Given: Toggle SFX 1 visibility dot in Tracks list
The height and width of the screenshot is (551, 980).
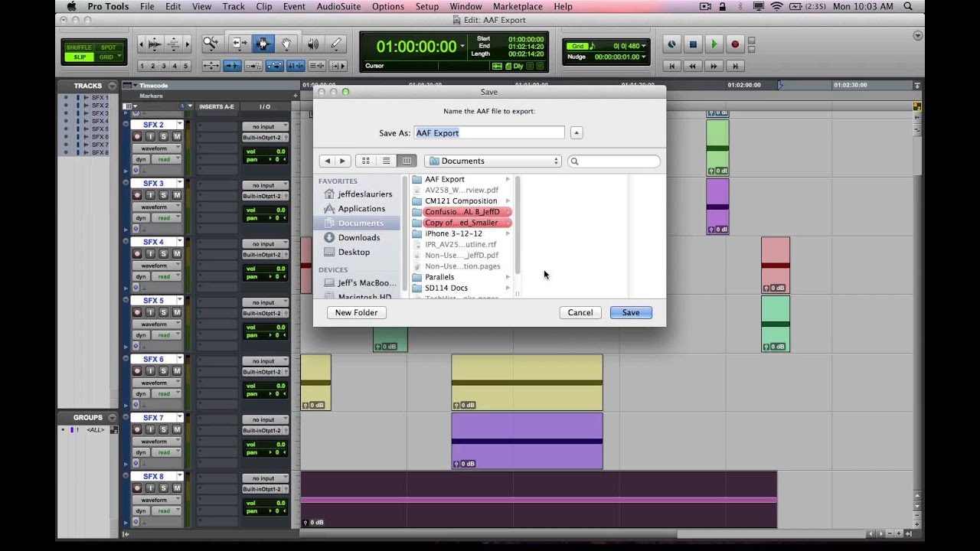Looking at the screenshot, I should (66, 98).
